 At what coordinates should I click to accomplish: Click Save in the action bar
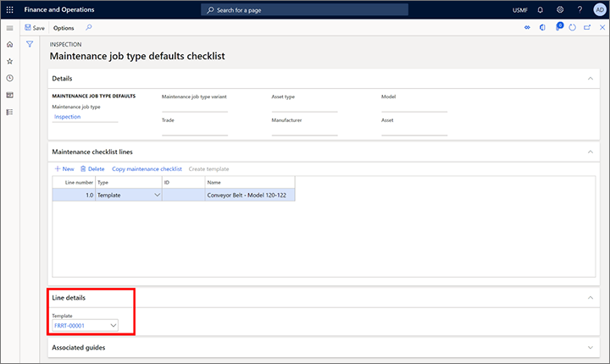pyautogui.click(x=34, y=28)
